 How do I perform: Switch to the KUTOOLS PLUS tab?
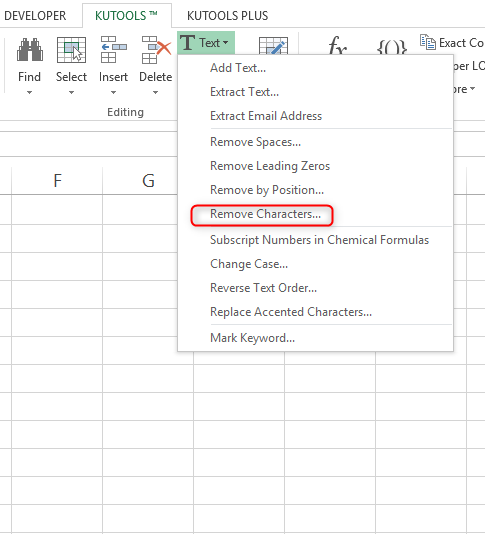point(228,16)
